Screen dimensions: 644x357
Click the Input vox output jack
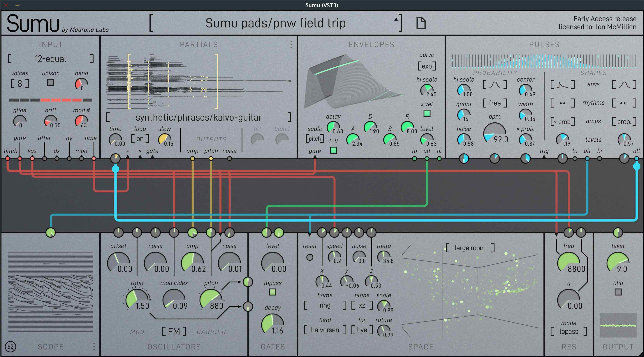tap(32, 158)
